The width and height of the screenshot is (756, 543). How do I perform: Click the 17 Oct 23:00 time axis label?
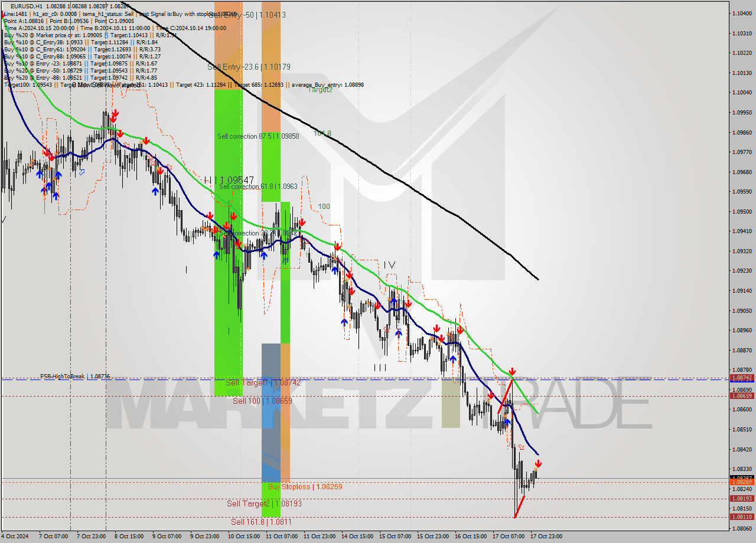(x=546, y=537)
